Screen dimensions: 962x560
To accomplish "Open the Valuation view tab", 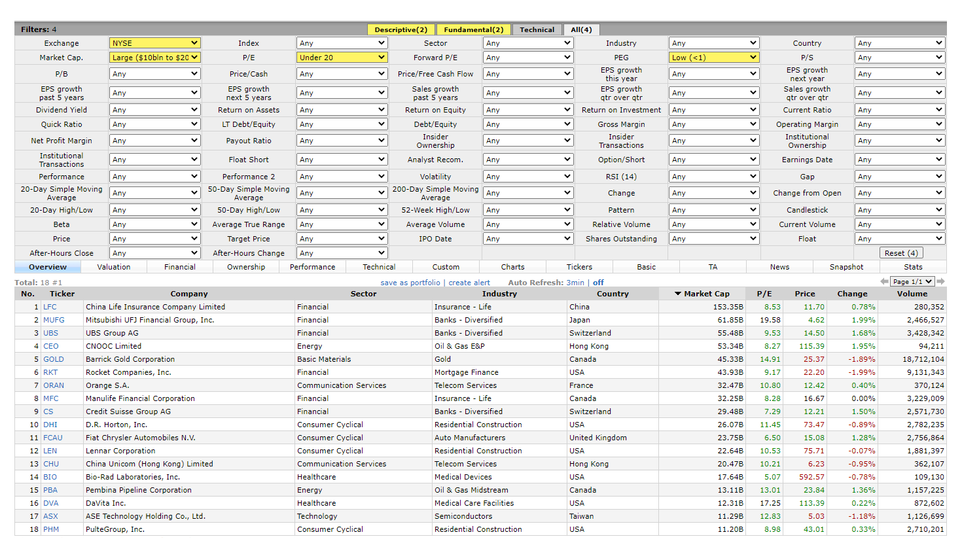I will click(114, 267).
